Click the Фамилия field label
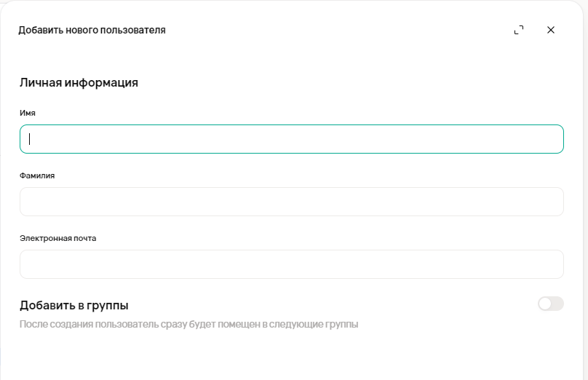 click(37, 175)
